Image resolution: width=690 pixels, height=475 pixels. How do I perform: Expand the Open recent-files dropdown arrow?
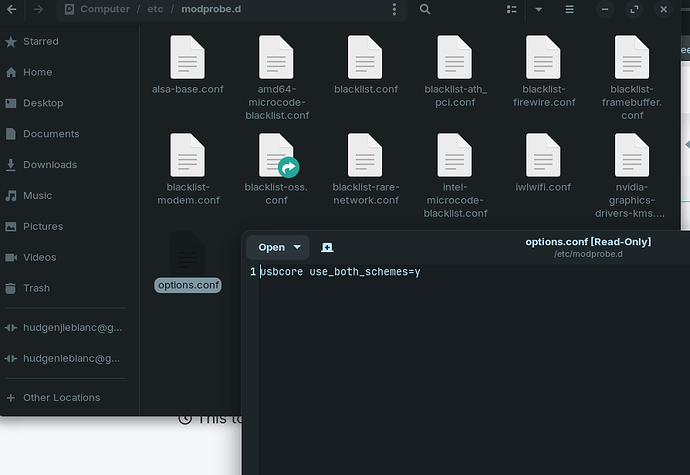297,247
